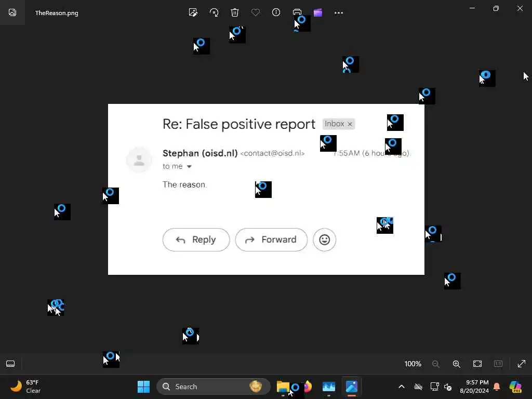Open the OneDrive tray icon
The height and width of the screenshot is (399, 532).
click(418, 387)
